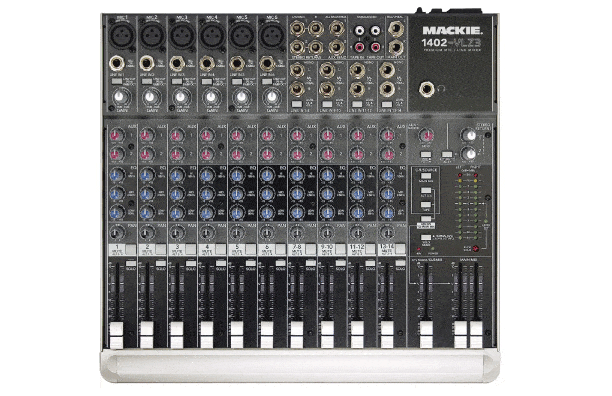Click the top-left Mackie logo
The image size is (612, 396).
[452, 30]
